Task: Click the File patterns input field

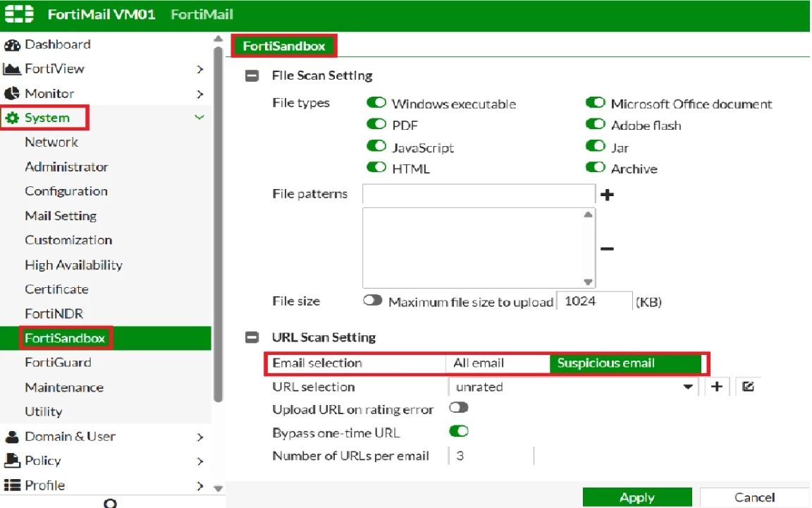Action: (x=479, y=195)
